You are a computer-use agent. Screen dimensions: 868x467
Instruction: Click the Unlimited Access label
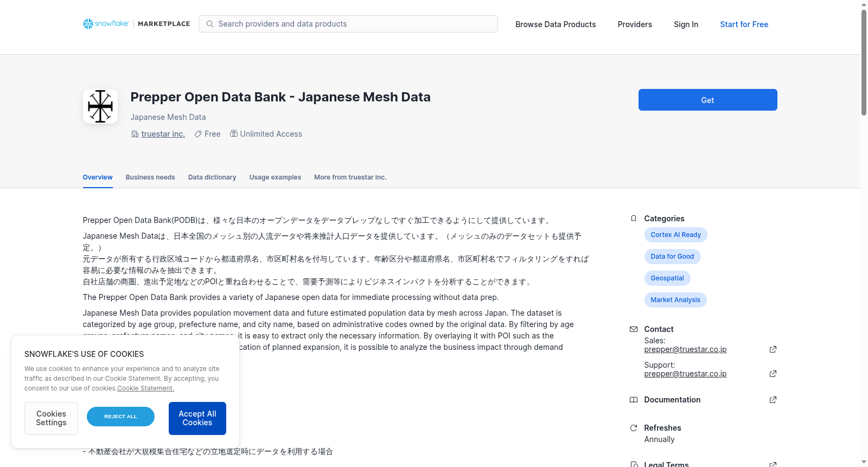[271, 134]
